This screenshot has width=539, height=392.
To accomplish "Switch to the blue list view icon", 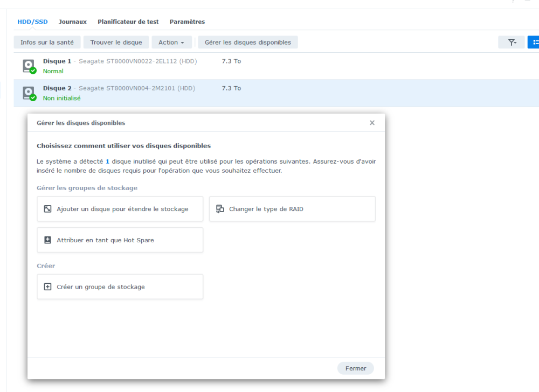I will coord(534,42).
